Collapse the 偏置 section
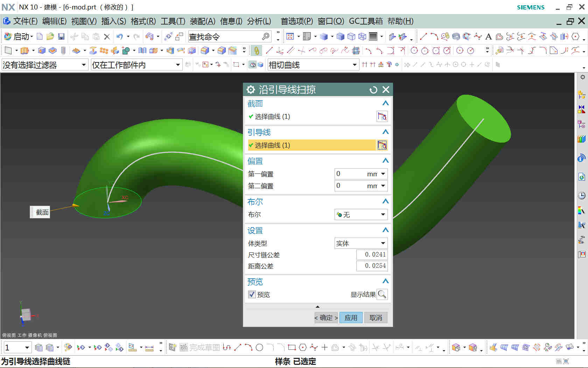Viewport: 588px width, 368px height. (385, 161)
